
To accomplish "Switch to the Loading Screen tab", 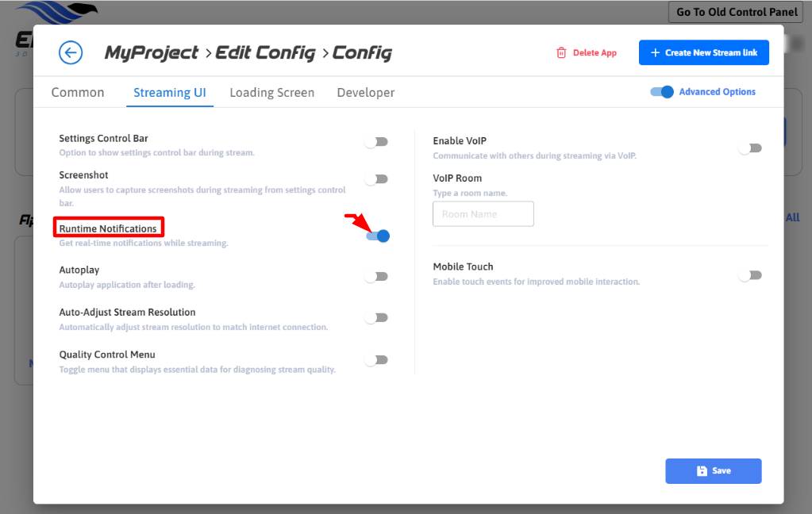I will [272, 93].
